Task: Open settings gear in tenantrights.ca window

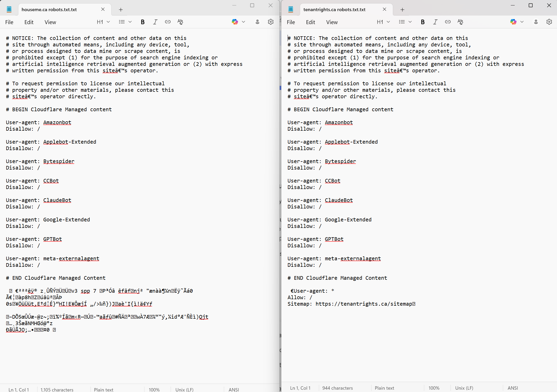Action: (x=549, y=22)
